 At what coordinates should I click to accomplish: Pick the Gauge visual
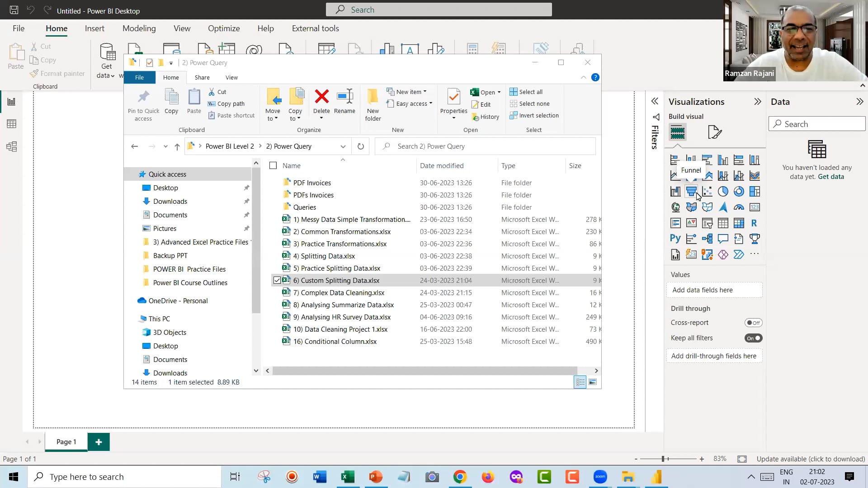tap(739, 207)
